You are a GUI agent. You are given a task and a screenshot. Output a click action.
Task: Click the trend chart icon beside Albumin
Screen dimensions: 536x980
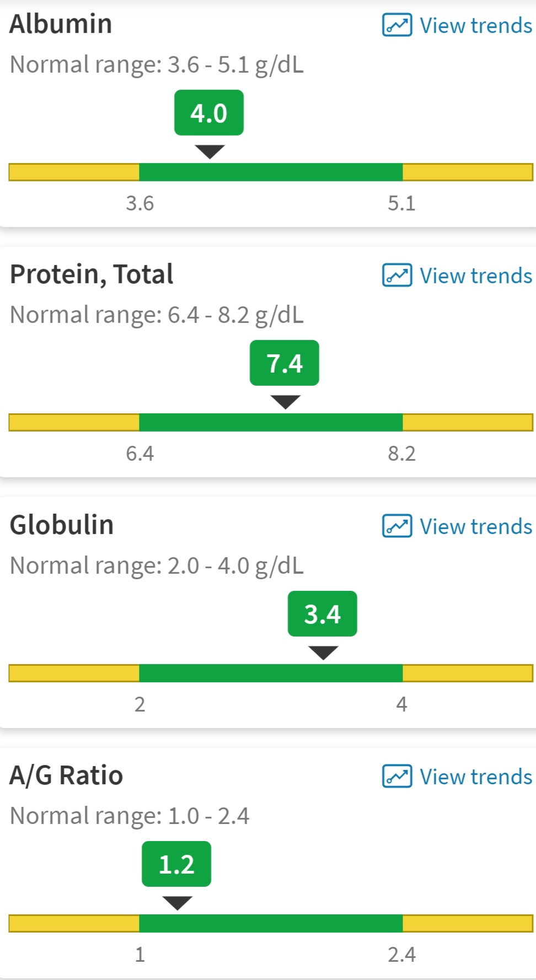397,25
